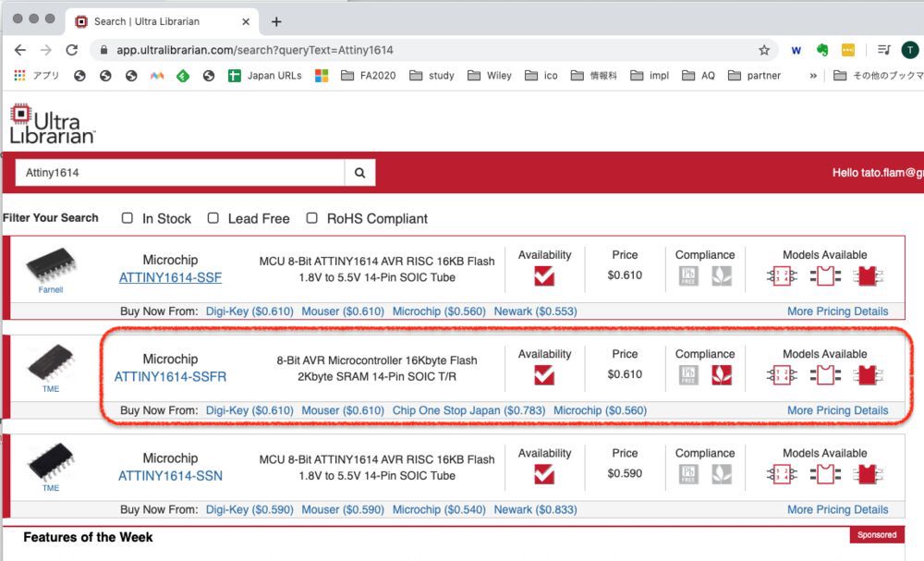
Task: Click the RoHS leaf icon for ATTINY1614-SSFR
Action: [722, 375]
